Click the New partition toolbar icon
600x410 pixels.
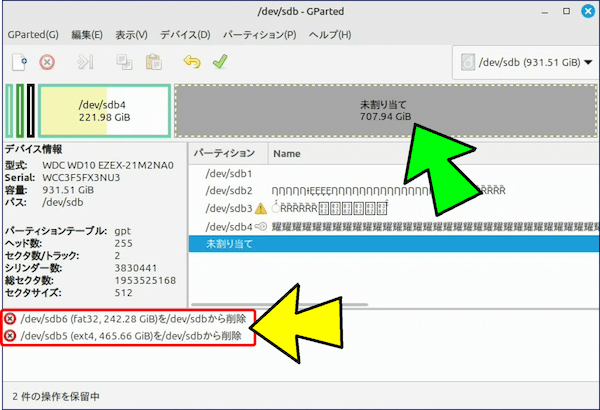pyautogui.click(x=19, y=62)
